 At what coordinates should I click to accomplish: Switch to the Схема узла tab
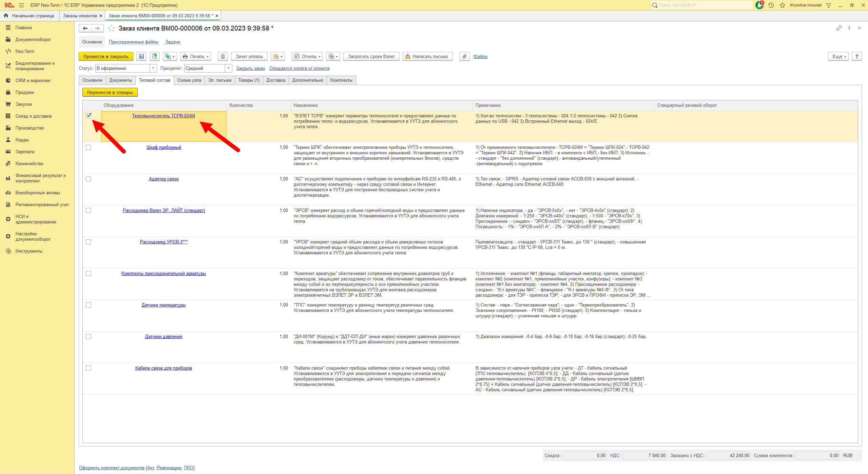coord(189,80)
